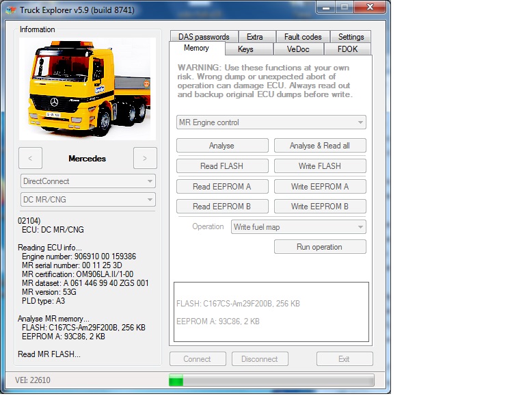Expand the MR Engine control dropdown
This screenshot has height=420, width=525.
[x=271, y=122]
